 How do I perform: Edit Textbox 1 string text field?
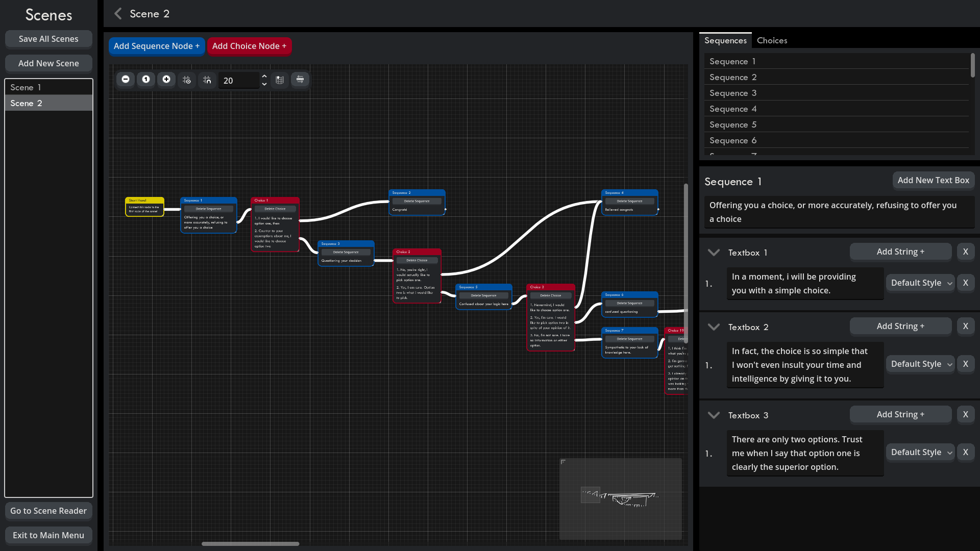[x=805, y=284]
